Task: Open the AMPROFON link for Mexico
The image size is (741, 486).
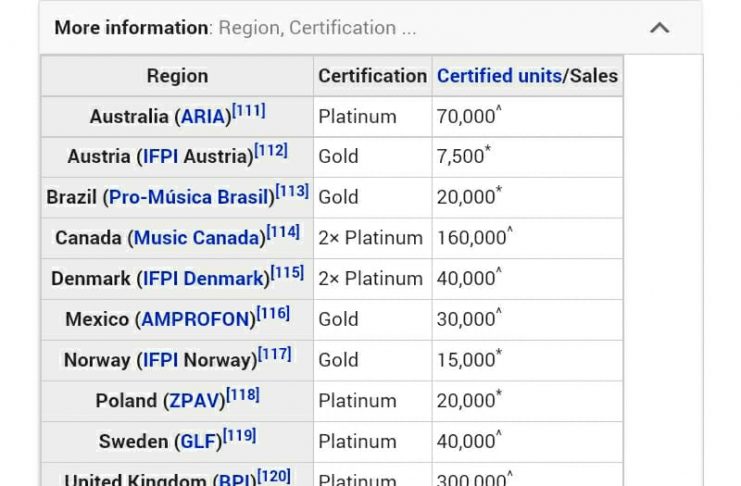Action: pos(195,320)
